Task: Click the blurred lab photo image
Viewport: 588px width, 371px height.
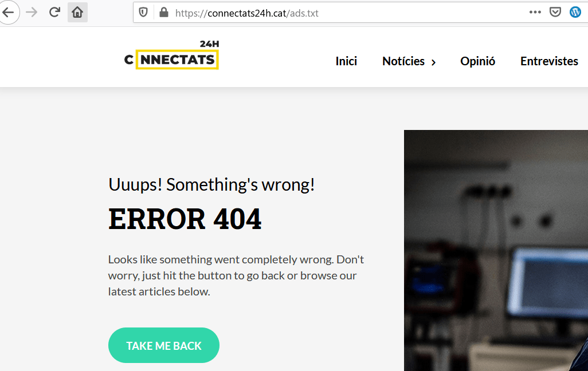Action: point(496,250)
